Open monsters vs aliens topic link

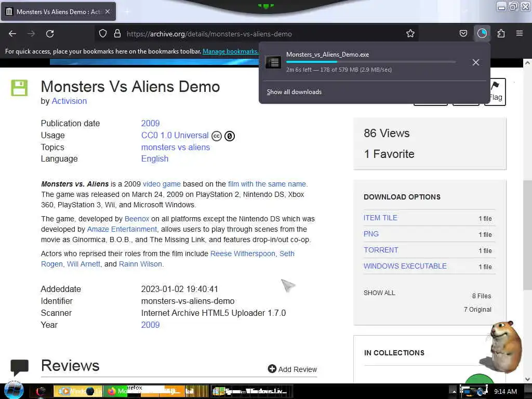176,147
